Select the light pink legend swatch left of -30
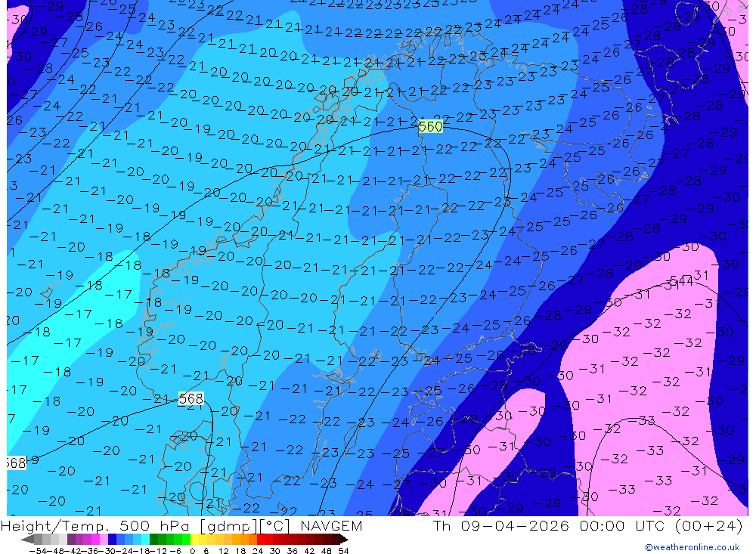The height and width of the screenshot is (554, 756). click(104, 540)
